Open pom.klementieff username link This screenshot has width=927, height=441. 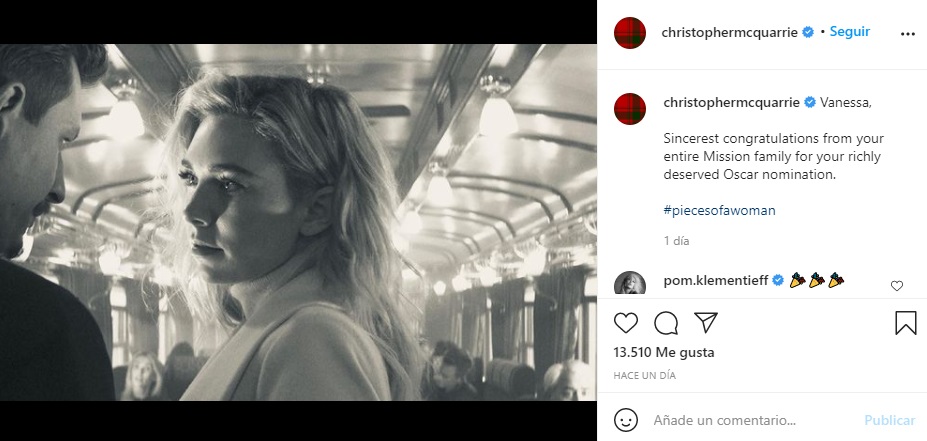716,280
